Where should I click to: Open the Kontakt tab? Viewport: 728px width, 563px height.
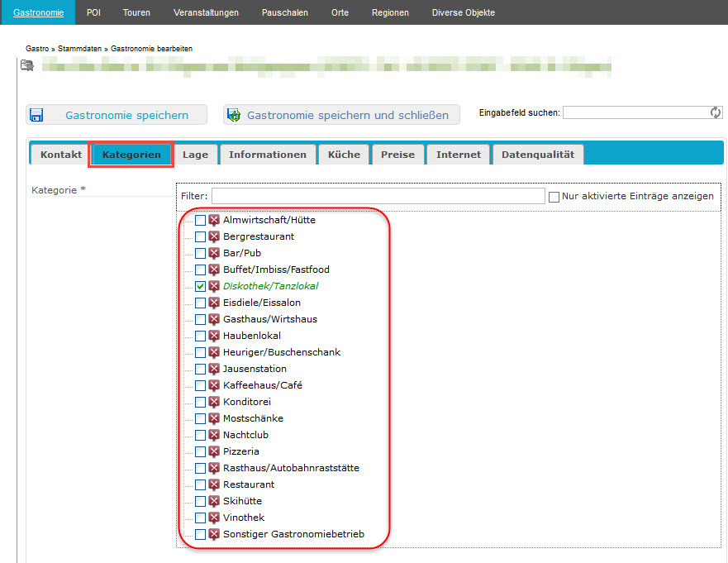(61, 155)
